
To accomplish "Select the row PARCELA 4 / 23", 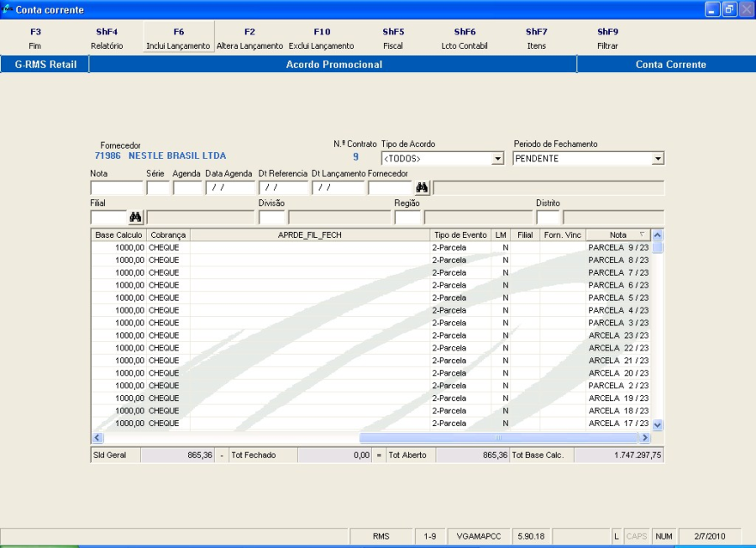I will point(370,310).
